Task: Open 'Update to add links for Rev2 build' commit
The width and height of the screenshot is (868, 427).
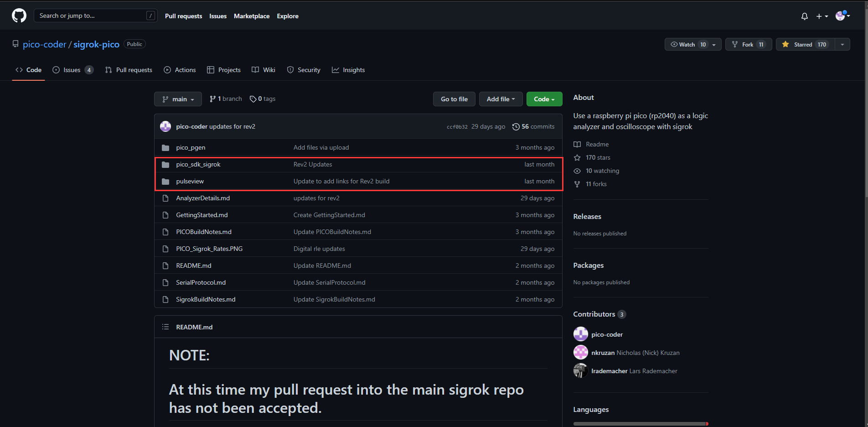Action: click(x=341, y=182)
